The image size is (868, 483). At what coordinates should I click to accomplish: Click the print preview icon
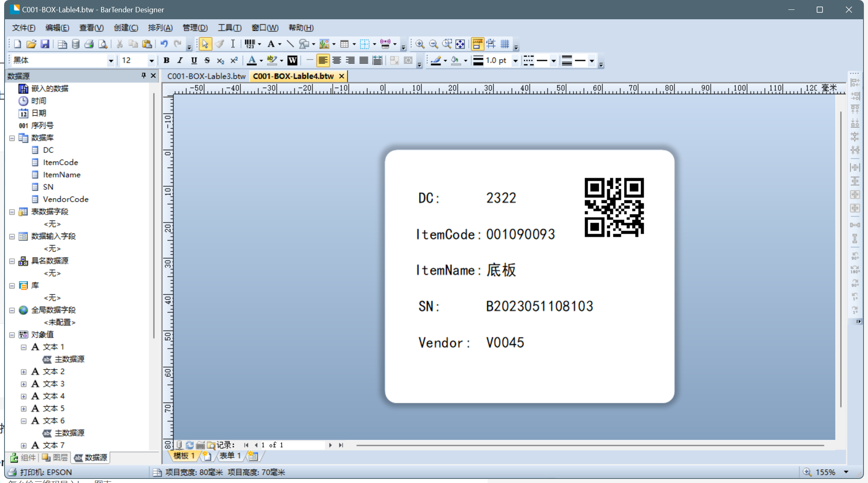click(x=103, y=44)
